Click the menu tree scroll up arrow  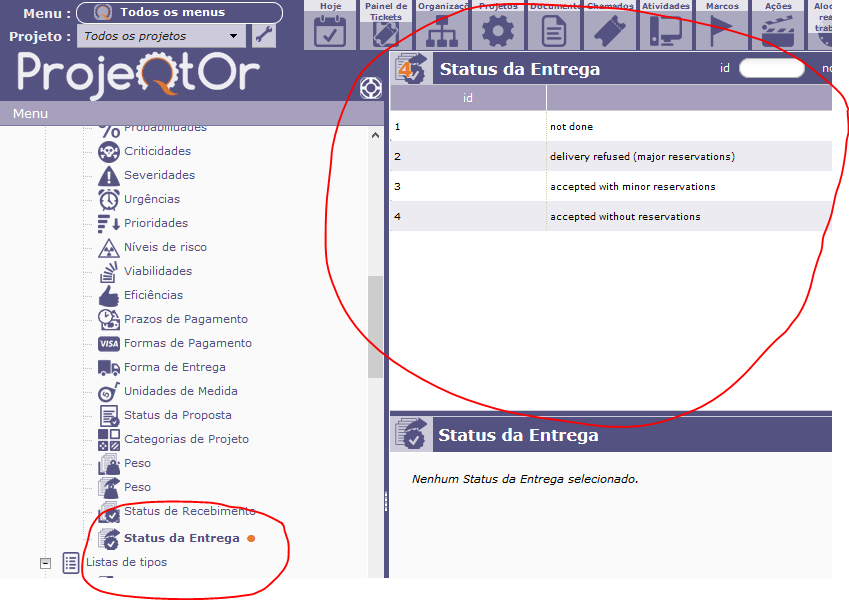tap(375, 135)
